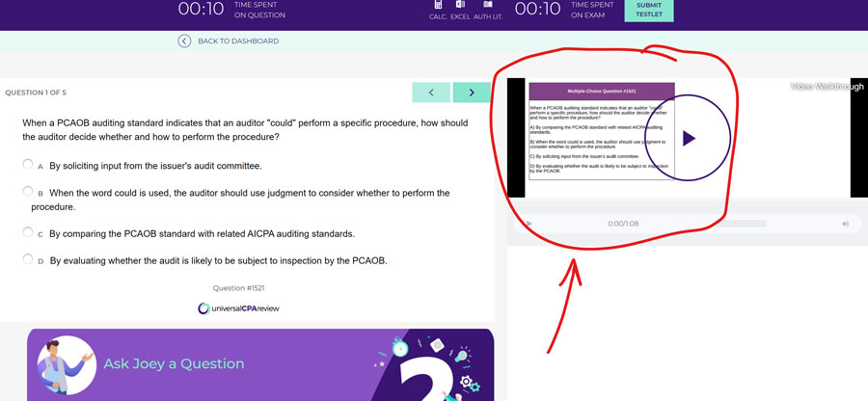Open the Authoritative Literature book icon
Screen dimensions: 868x401
pyautogui.click(x=487, y=5)
